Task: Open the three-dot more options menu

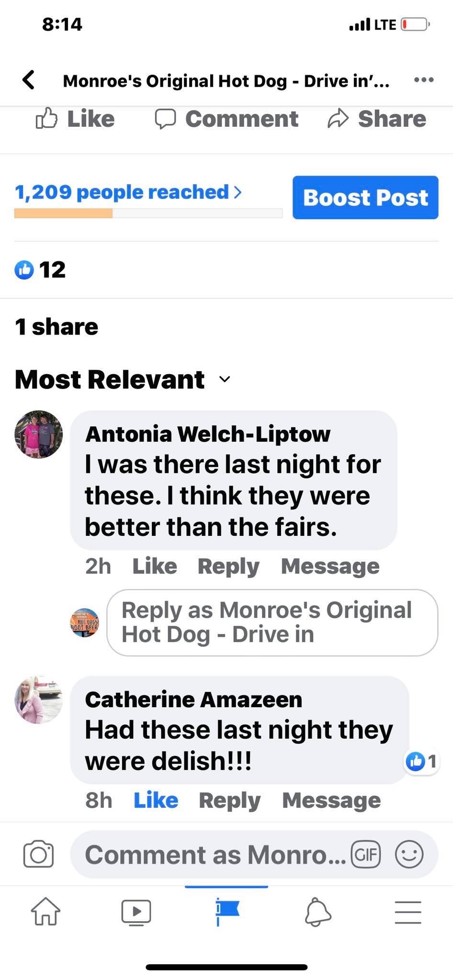Action: click(x=424, y=80)
